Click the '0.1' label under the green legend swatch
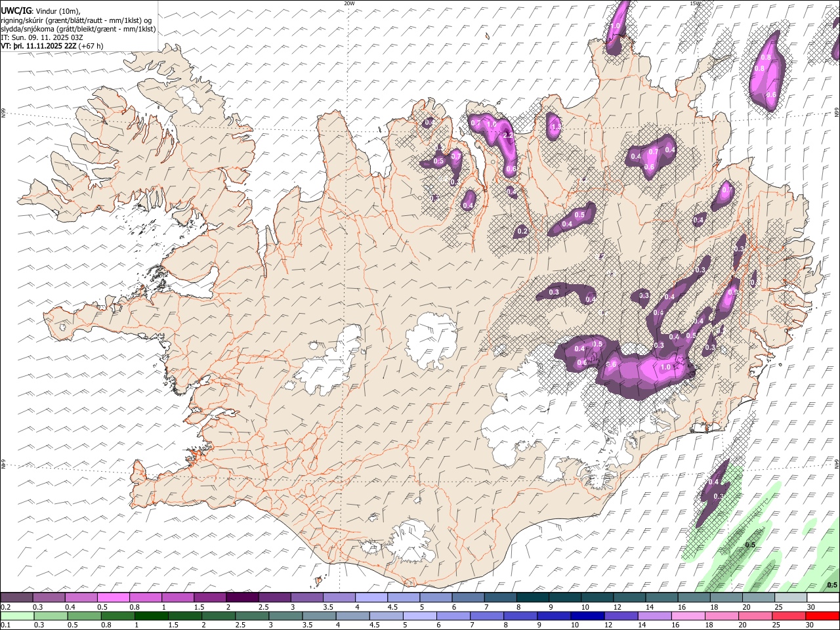This screenshot has width=840, height=630. coord(5,625)
